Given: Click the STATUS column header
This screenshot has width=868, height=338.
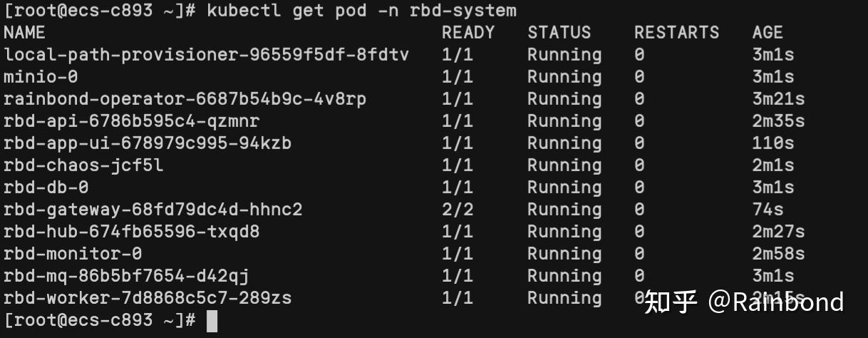Looking at the screenshot, I should pyautogui.click(x=559, y=33).
